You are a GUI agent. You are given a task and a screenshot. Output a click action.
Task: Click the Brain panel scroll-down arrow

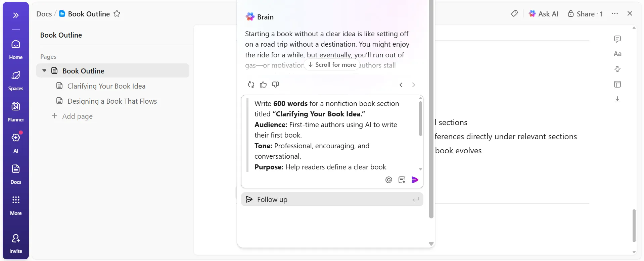click(431, 244)
